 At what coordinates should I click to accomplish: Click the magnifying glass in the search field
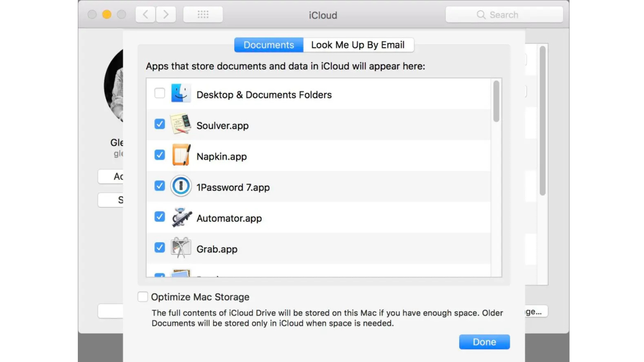tap(481, 15)
